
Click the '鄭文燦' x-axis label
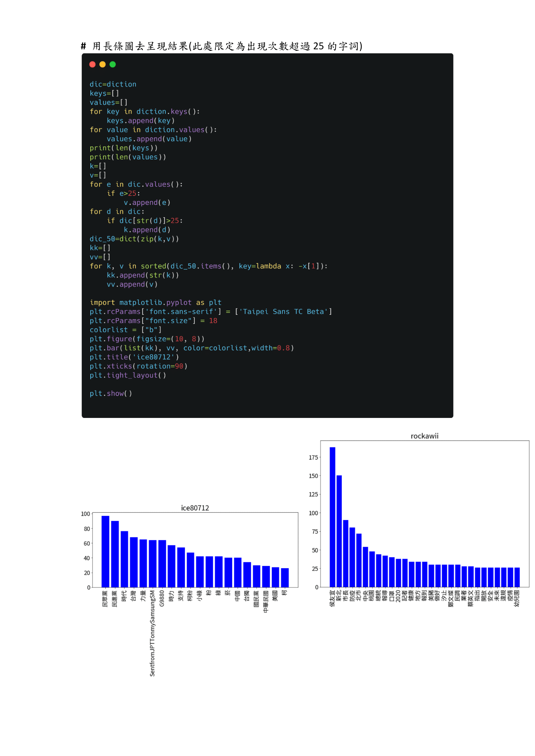click(x=451, y=598)
